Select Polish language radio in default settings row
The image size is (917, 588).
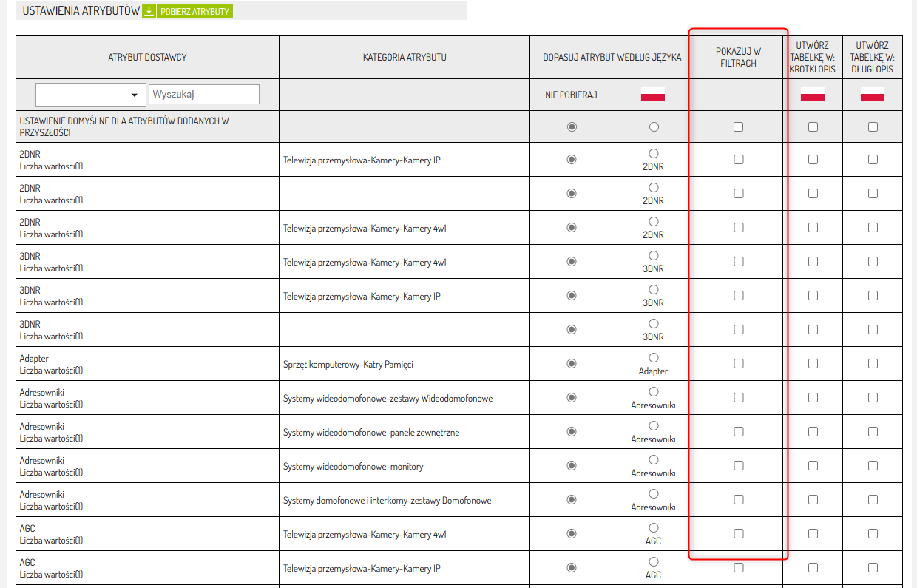coord(653,126)
